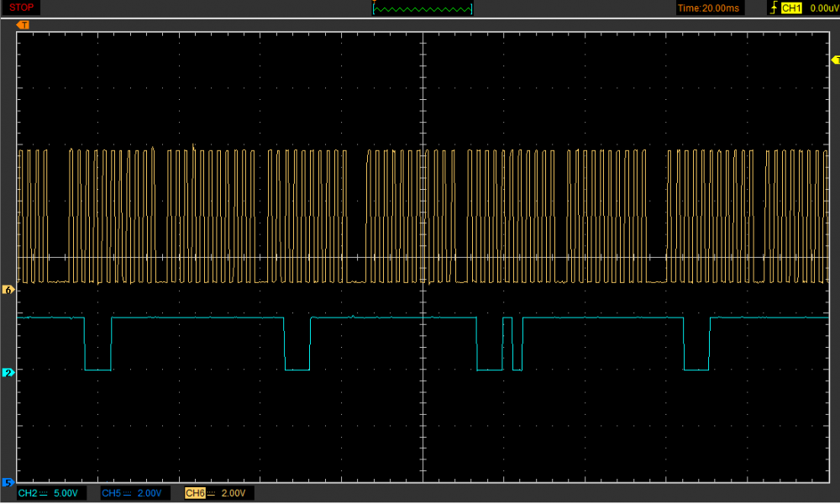This screenshot has width=840, height=504.
Task: Open the CH2 5.00V vertical scale
Action: coord(66,493)
